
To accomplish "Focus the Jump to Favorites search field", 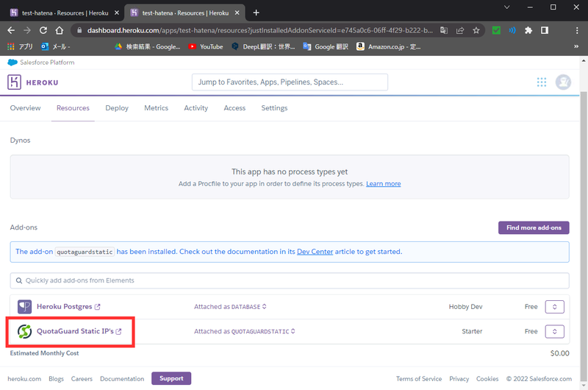I will (x=290, y=82).
